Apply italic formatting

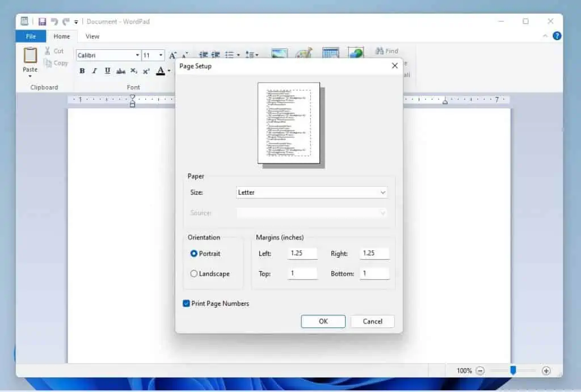pyautogui.click(x=94, y=70)
